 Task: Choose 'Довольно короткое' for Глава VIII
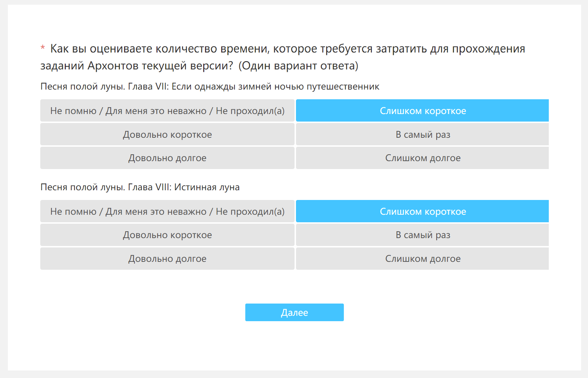click(x=167, y=235)
